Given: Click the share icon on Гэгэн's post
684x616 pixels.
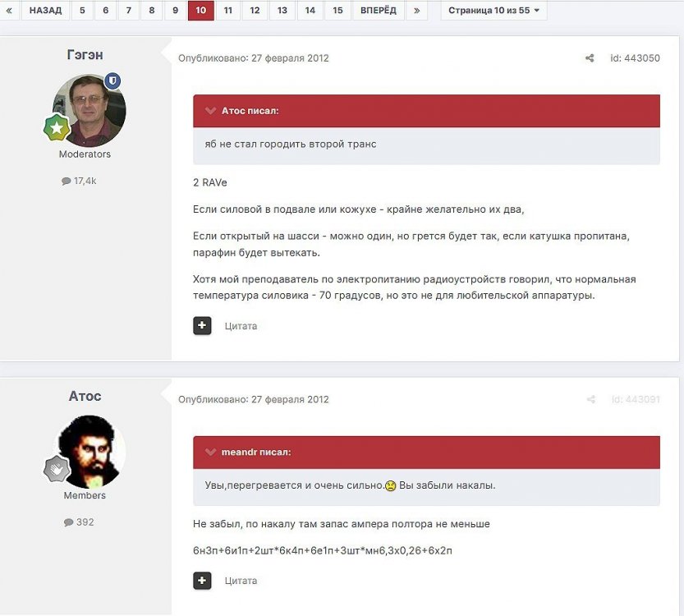Looking at the screenshot, I should pos(590,58).
